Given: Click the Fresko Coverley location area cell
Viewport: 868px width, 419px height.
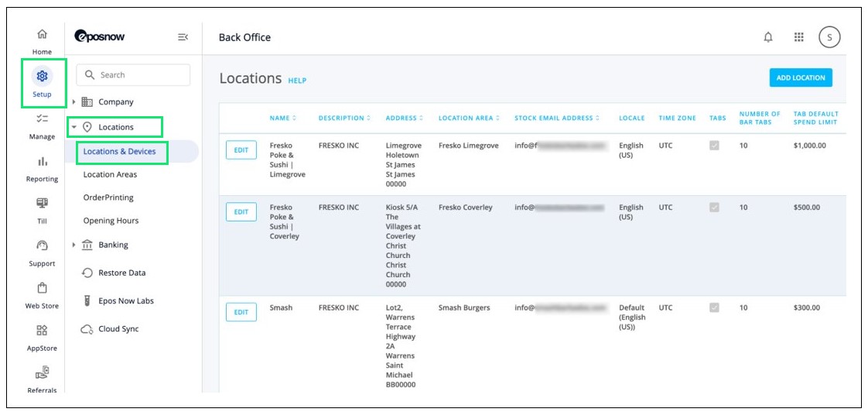Looking at the screenshot, I should pyautogui.click(x=465, y=208).
